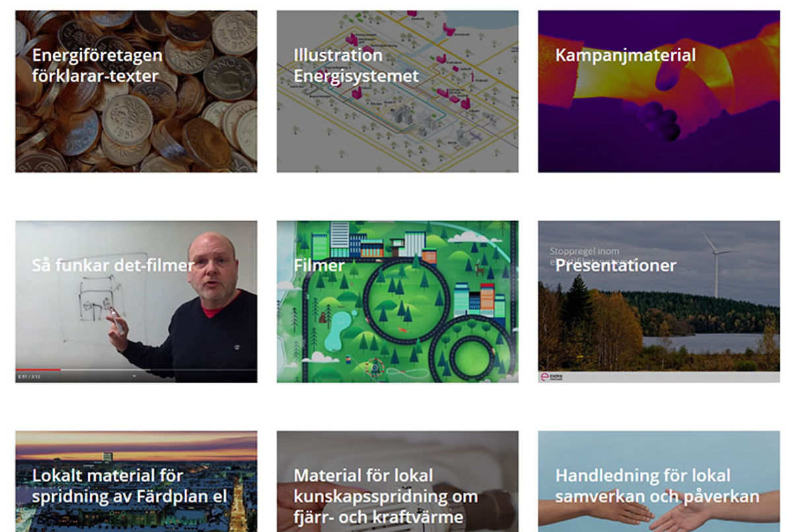Open the Så funkar det-filmer title

tap(113, 265)
